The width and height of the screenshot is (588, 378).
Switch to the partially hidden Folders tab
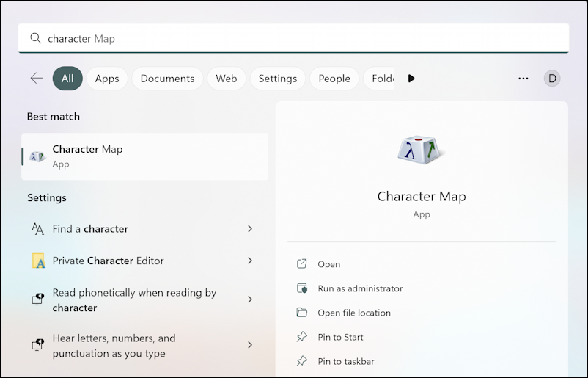click(x=379, y=79)
